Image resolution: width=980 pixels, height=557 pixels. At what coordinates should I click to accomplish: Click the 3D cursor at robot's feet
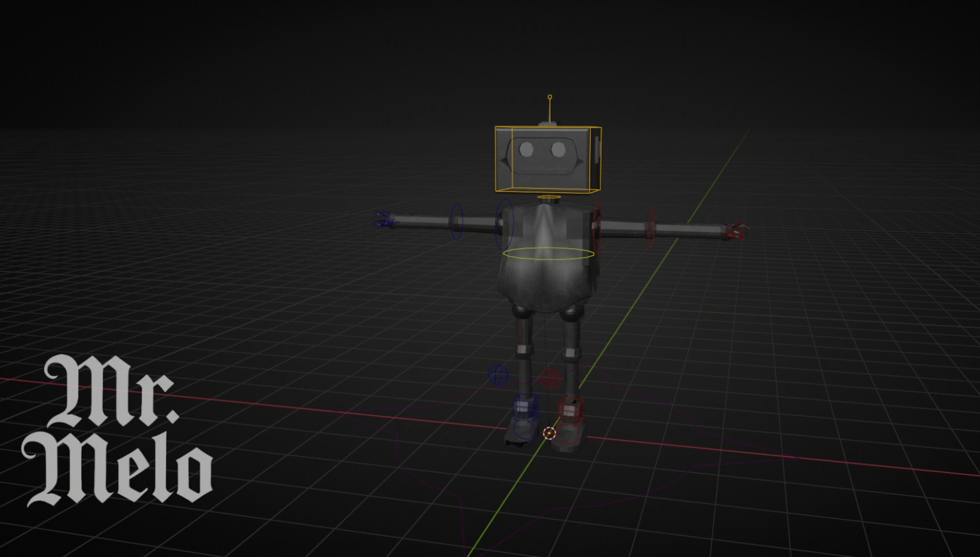click(x=549, y=433)
